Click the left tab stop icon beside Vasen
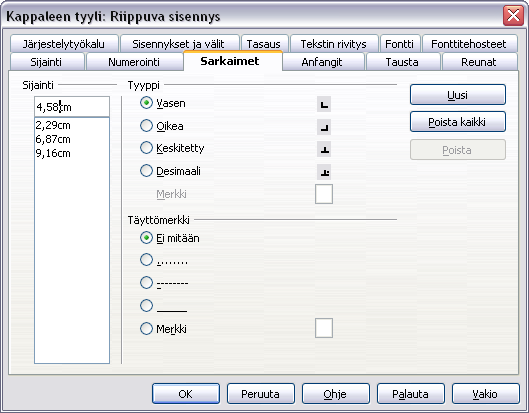This screenshot has width=529, height=413. 324,104
